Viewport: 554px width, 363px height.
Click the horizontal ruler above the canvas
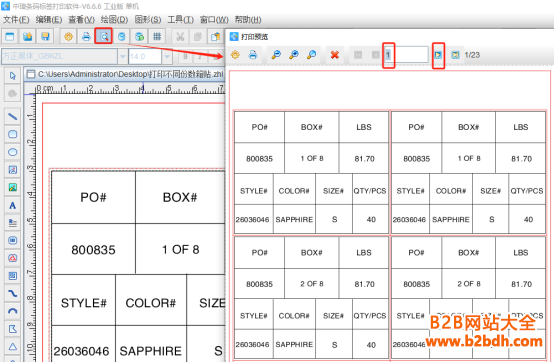[x=130, y=88]
